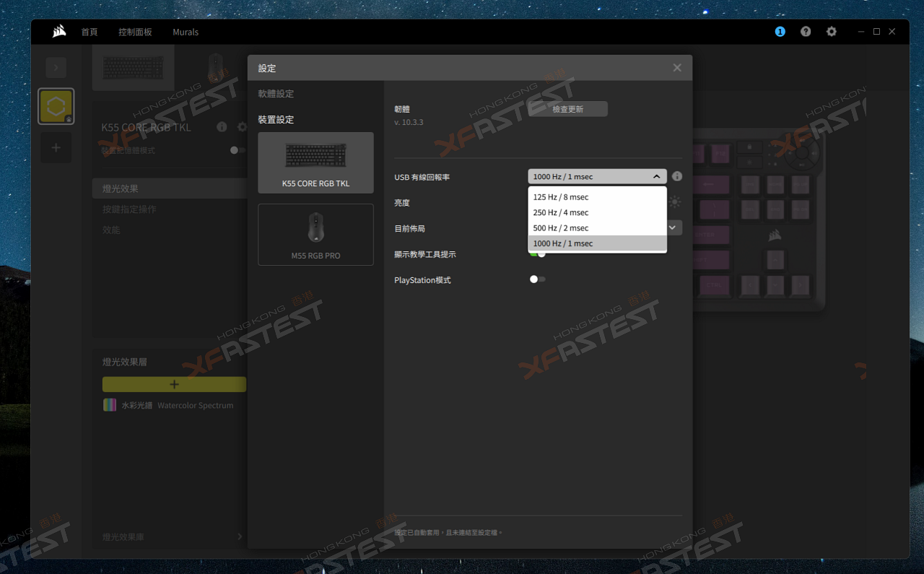924x574 pixels.
Task: Toggle the 顯示教學工具提示 switch
Action: pos(537,253)
